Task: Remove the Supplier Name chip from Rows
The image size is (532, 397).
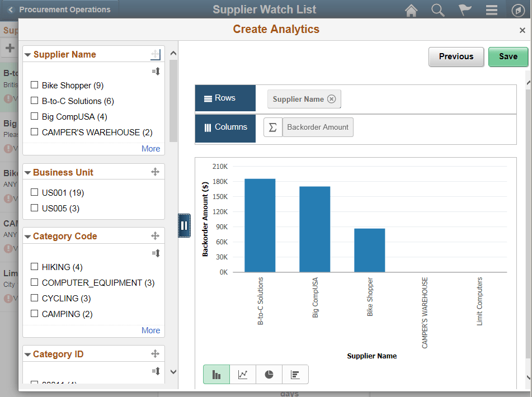Action: point(332,98)
